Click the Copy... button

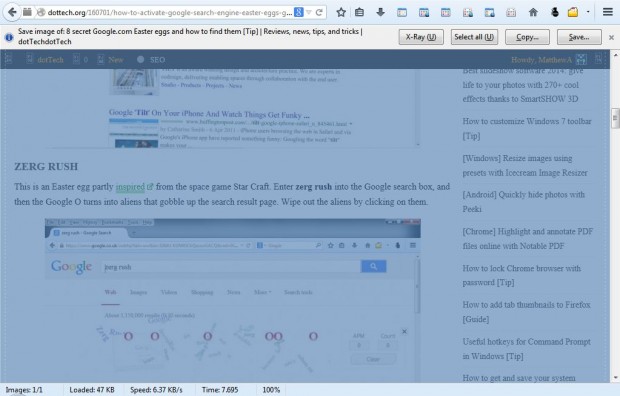point(527,37)
